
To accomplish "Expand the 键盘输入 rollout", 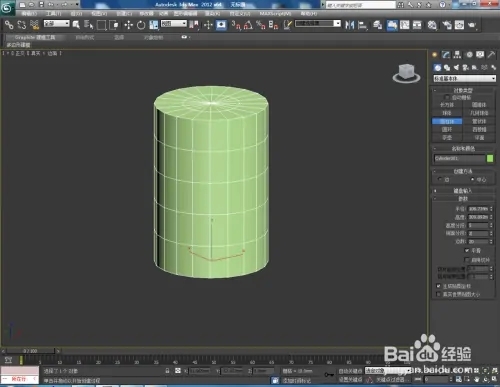I will (x=463, y=191).
